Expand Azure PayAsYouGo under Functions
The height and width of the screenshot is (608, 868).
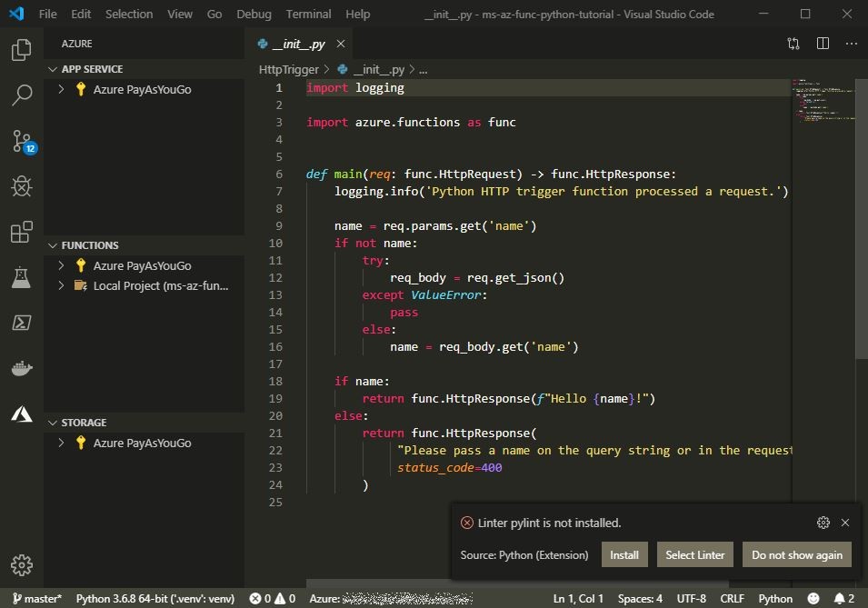[62, 265]
